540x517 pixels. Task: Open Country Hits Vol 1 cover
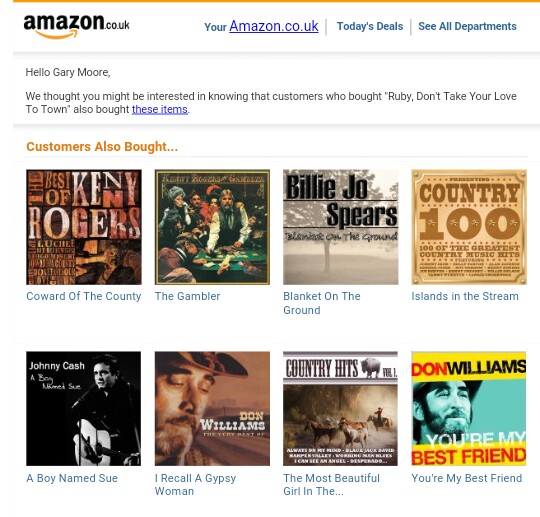(x=340, y=409)
